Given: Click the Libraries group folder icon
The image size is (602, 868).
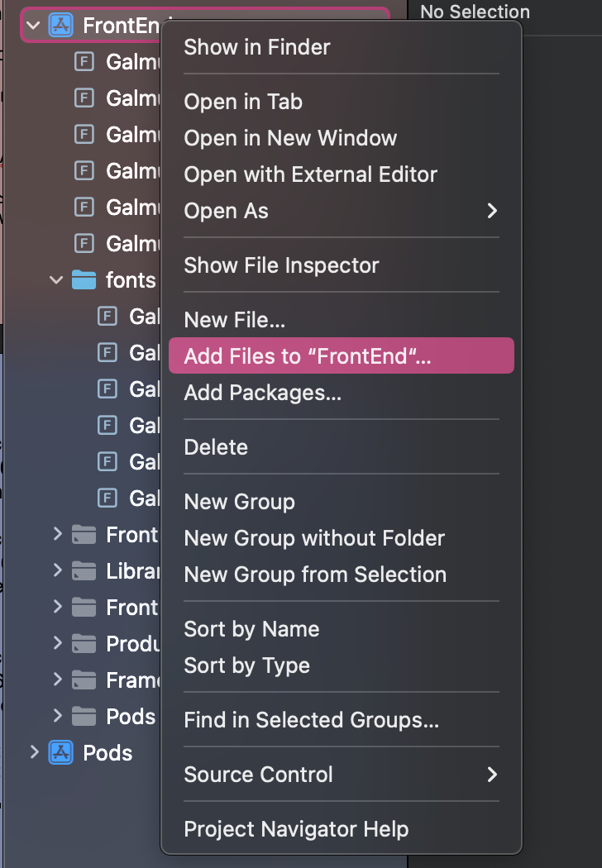Looking at the screenshot, I should [84, 570].
